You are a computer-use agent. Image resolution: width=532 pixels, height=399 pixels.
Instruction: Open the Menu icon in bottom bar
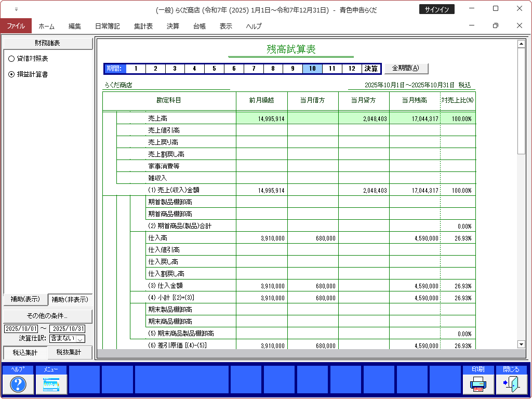pyautogui.click(x=51, y=384)
